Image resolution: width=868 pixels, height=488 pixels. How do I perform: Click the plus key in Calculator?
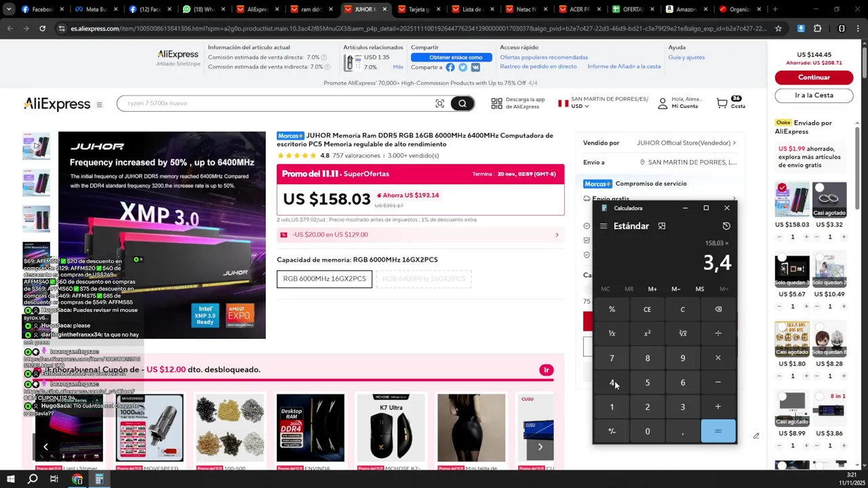(718, 407)
